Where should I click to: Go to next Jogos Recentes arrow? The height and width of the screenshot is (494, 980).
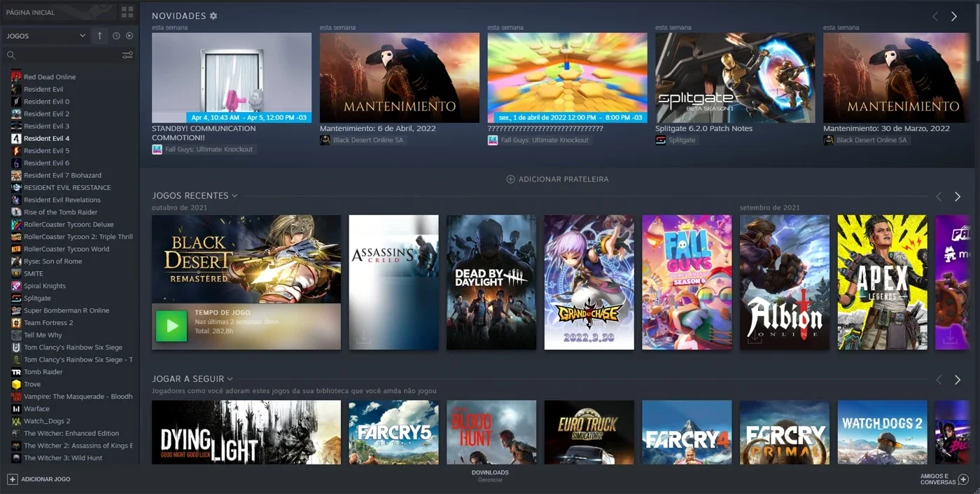pos(958,197)
